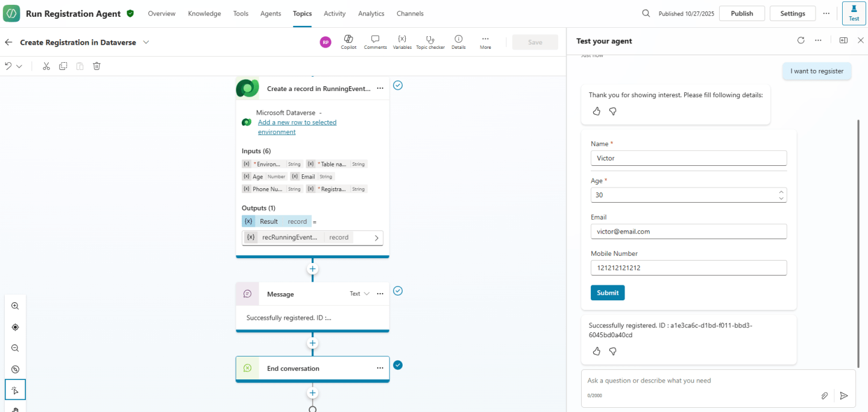Run the Topic checker

(430, 42)
